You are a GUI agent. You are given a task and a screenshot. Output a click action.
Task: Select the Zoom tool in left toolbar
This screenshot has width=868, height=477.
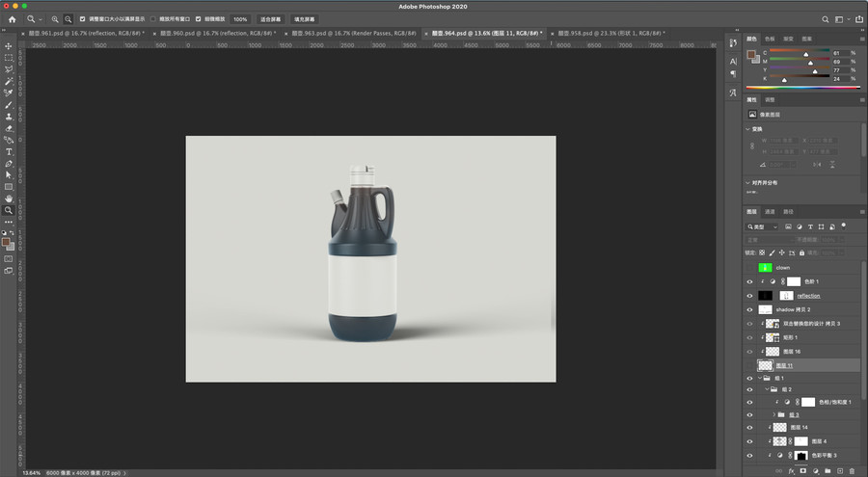pos(9,210)
